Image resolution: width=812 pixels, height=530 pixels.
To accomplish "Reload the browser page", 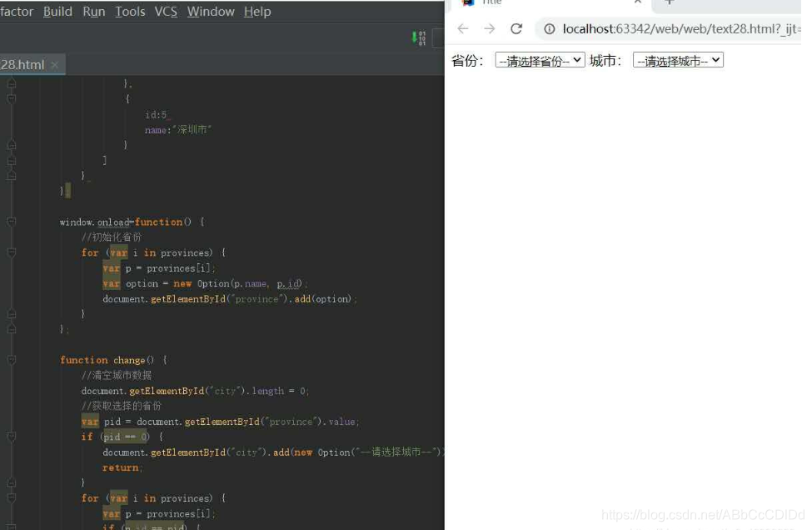I will coord(516,28).
